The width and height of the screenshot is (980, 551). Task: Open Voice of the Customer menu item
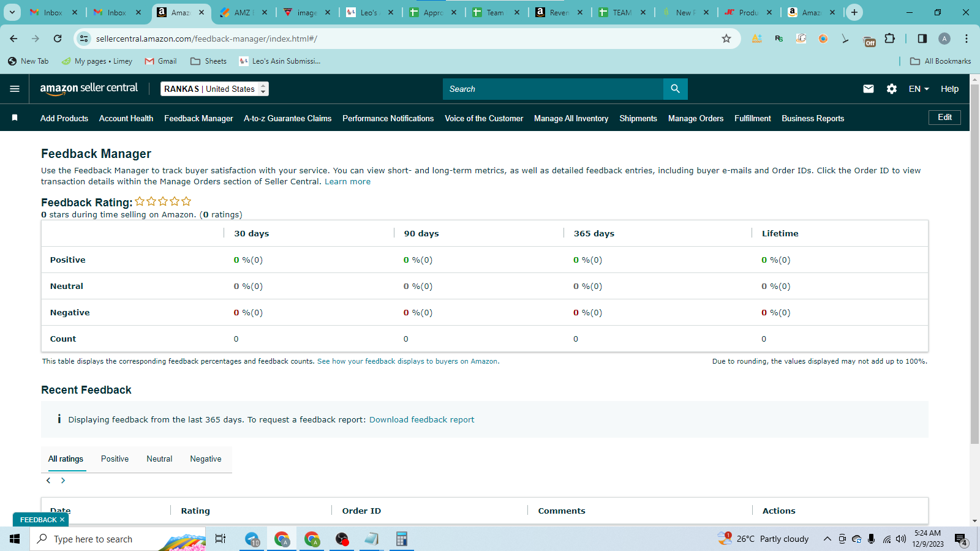tap(484, 118)
